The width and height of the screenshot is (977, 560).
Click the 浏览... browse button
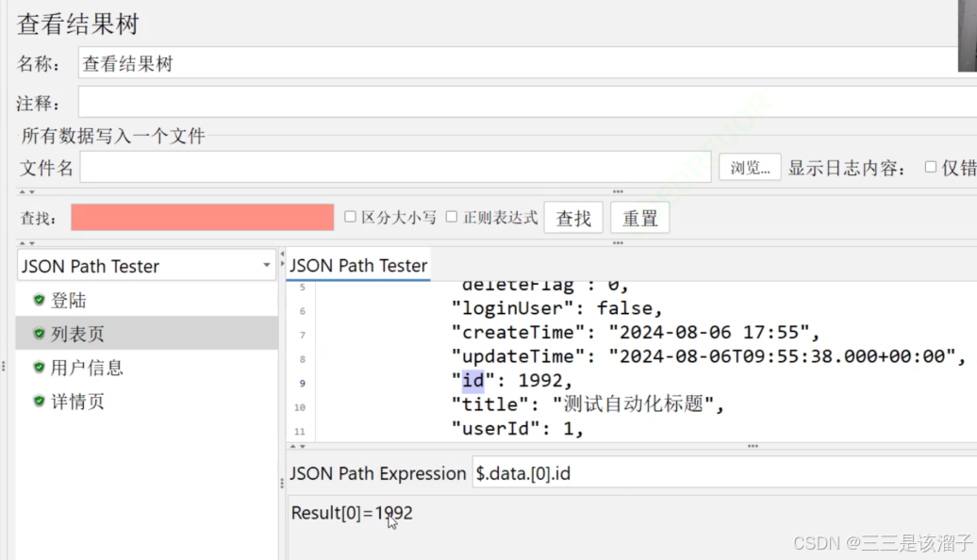tap(750, 167)
